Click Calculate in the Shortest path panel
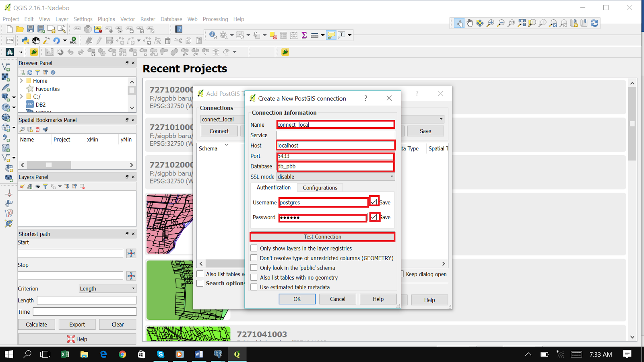644x362 pixels. [x=36, y=324]
